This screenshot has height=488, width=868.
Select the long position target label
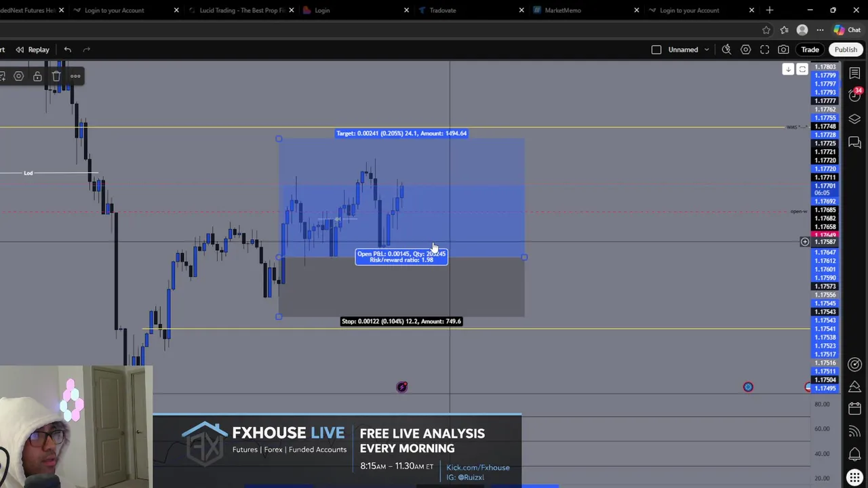pos(401,134)
